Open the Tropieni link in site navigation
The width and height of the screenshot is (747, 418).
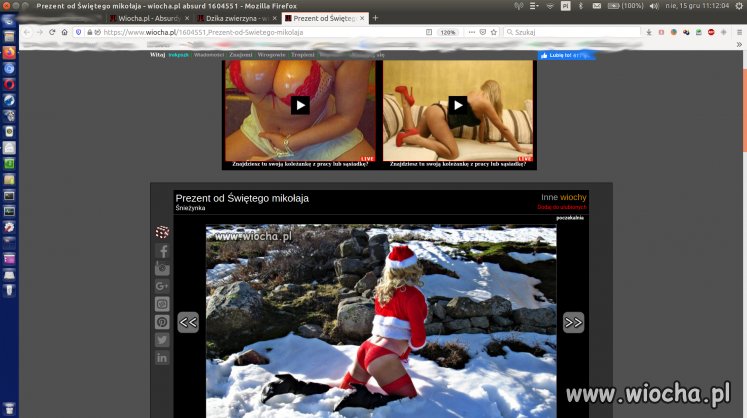[303, 55]
